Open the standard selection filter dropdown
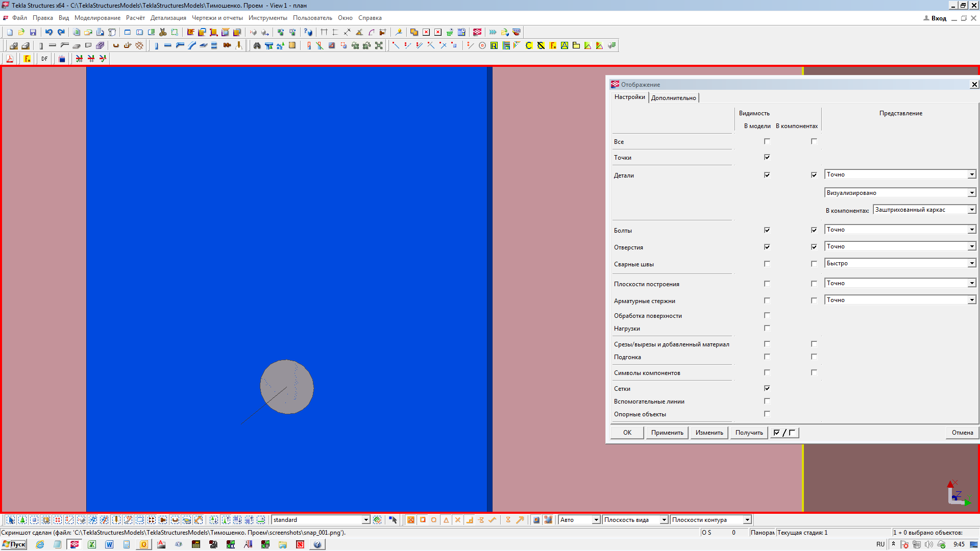Image resolution: width=980 pixels, height=551 pixels. [365, 520]
